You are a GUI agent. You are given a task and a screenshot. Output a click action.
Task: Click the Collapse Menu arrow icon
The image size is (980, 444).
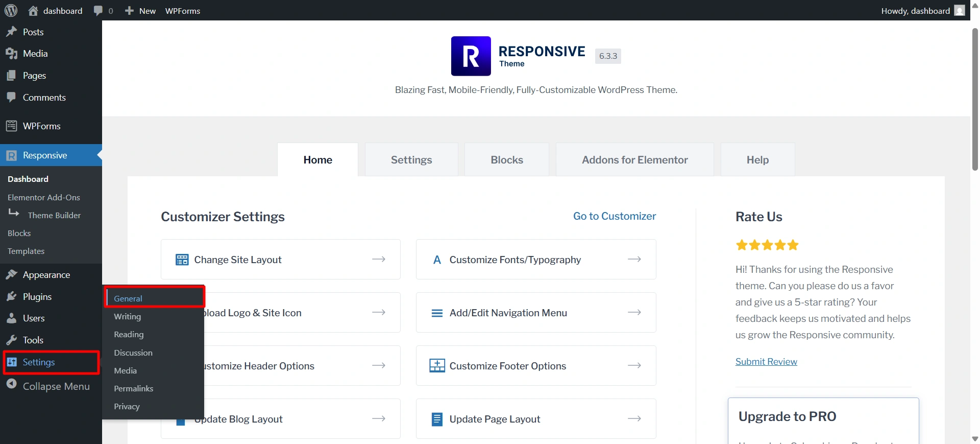(x=12, y=384)
